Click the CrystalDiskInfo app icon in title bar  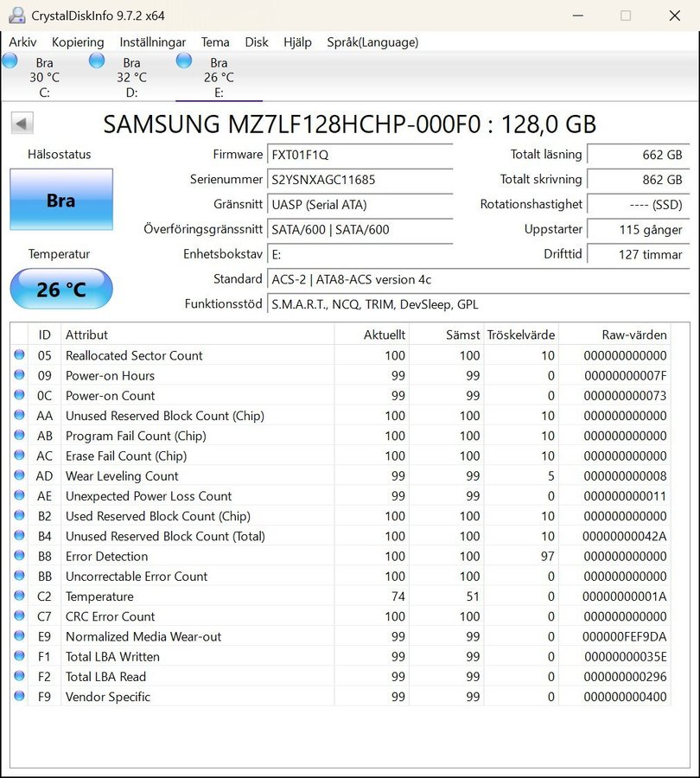click(x=16, y=16)
